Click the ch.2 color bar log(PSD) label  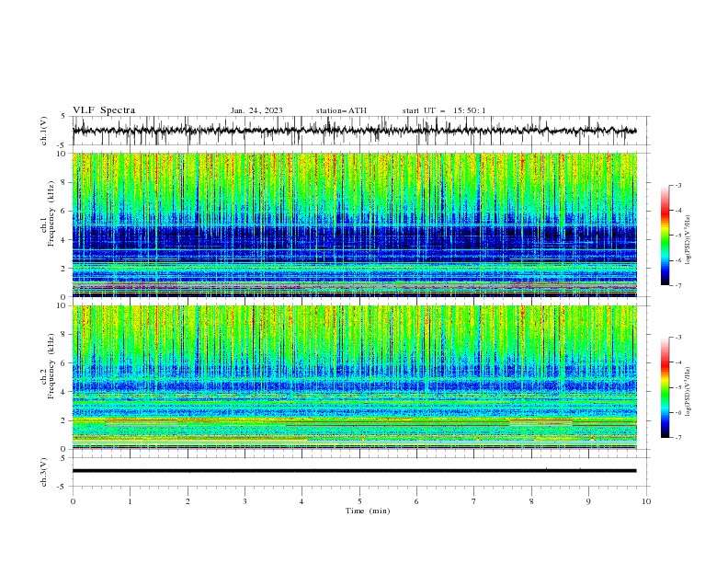(688, 392)
